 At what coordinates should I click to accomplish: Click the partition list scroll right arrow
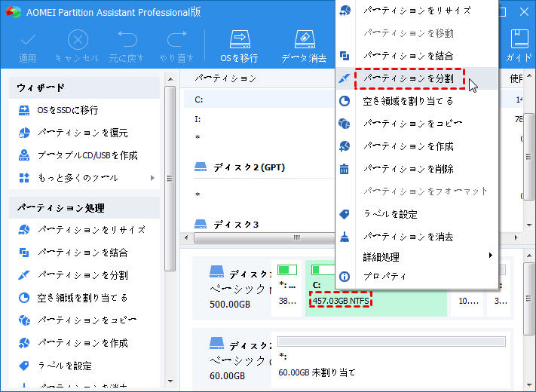point(516,237)
